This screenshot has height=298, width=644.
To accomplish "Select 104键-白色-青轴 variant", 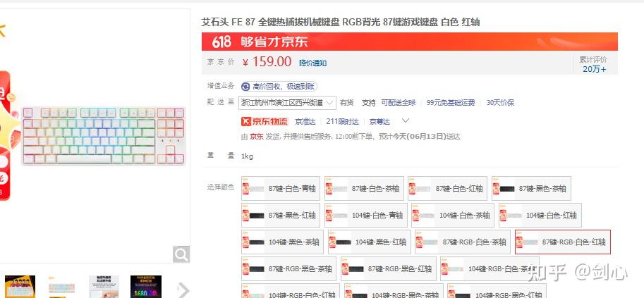I will pos(366,215).
